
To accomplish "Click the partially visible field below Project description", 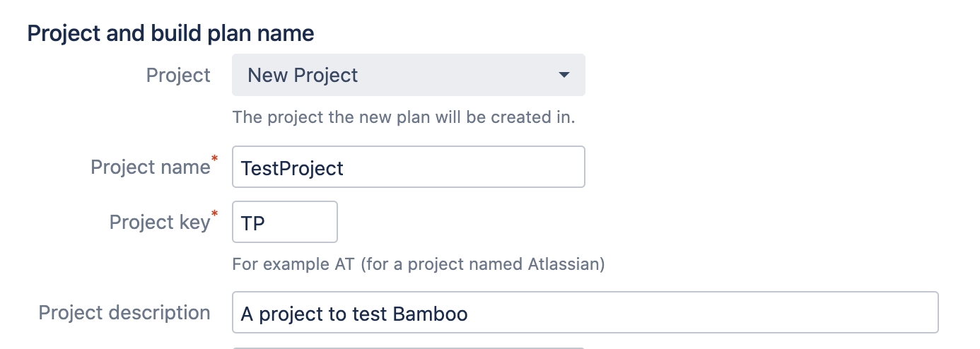I will tap(408, 347).
